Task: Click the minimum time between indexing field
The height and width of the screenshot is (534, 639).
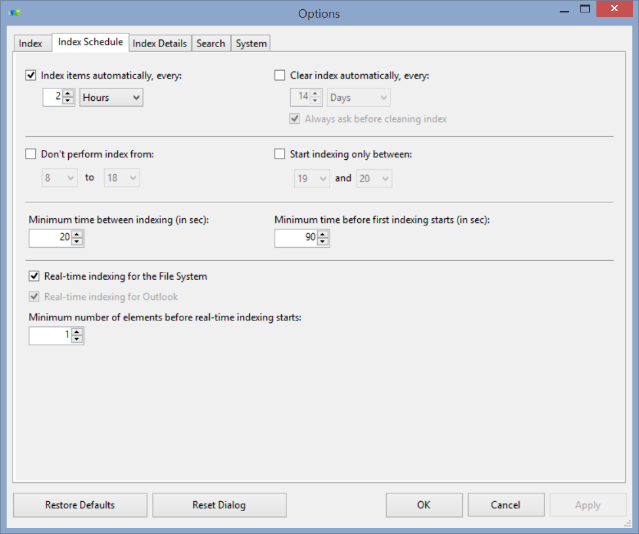Action: click(x=51, y=238)
